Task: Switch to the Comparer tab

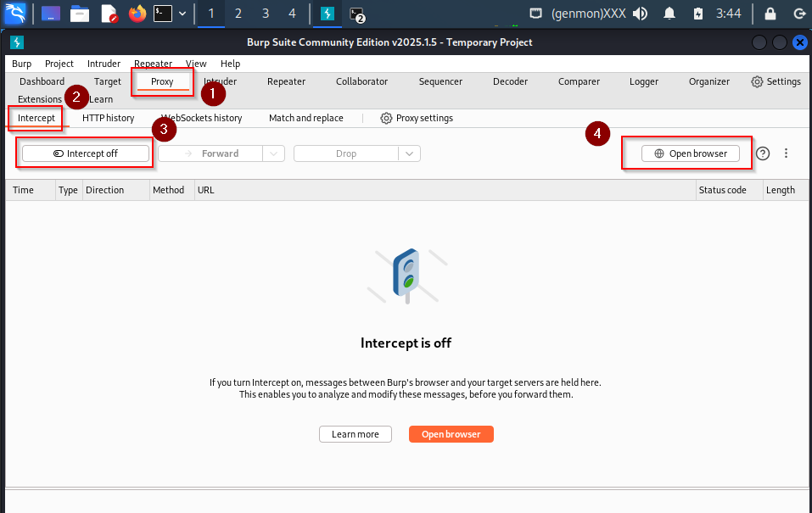Action: [579, 81]
